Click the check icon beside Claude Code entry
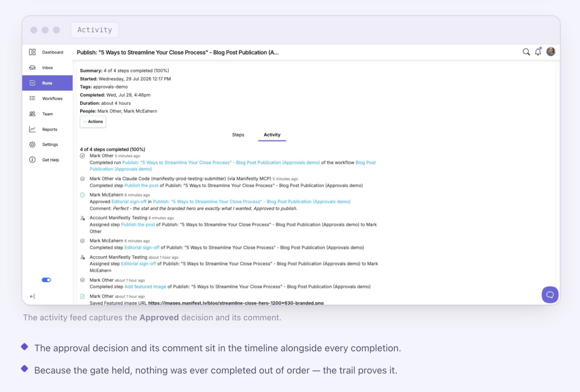The width and height of the screenshot is (580, 392). tap(82, 179)
